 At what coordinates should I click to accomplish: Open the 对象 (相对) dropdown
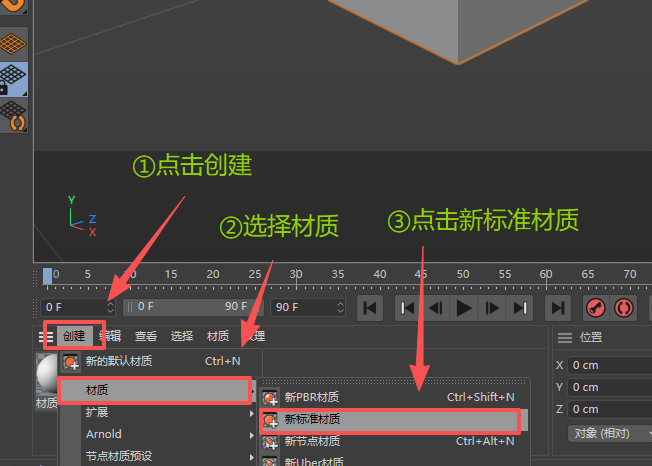pyautogui.click(x=610, y=434)
